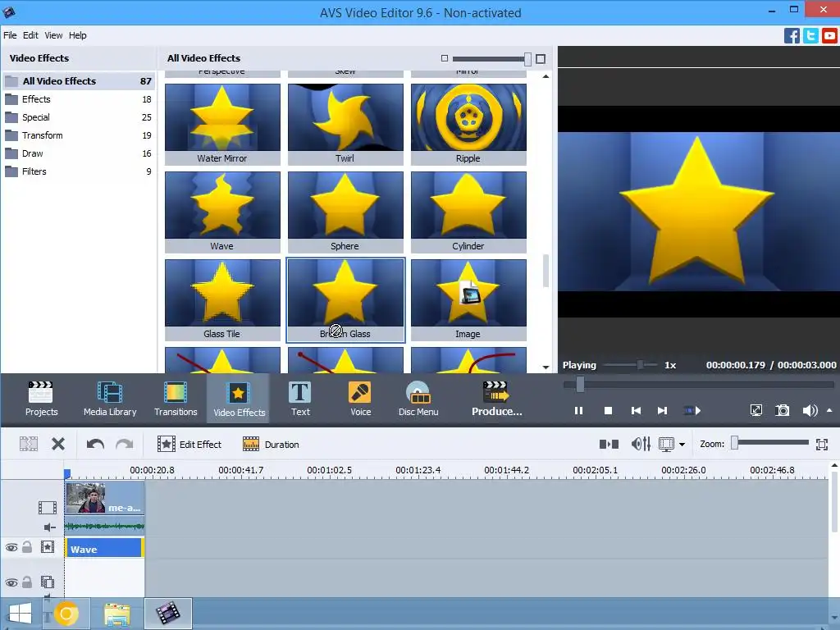Redo the last action
The height and width of the screenshot is (630, 840).
pyautogui.click(x=125, y=444)
